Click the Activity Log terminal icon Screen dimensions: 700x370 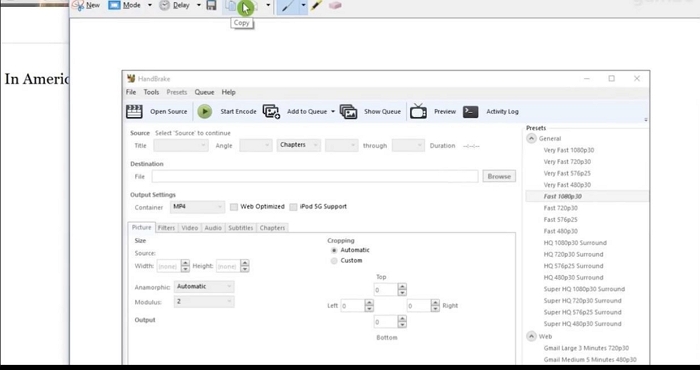tap(471, 112)
